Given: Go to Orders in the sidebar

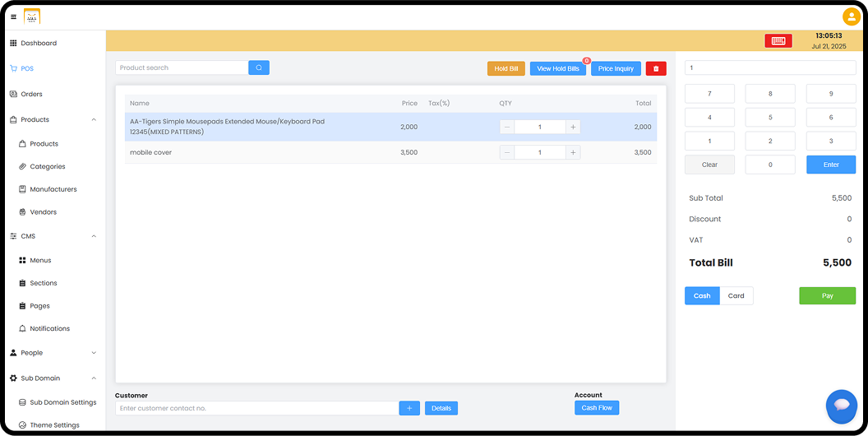Looking at the screenshot, I should (31, 94).
